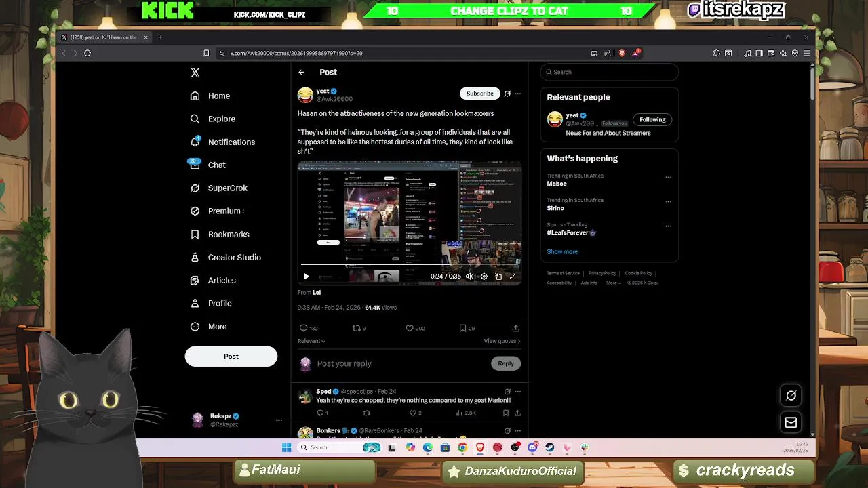Share the main post
Viewport: 868px width, 488px height.
point(515,328)
